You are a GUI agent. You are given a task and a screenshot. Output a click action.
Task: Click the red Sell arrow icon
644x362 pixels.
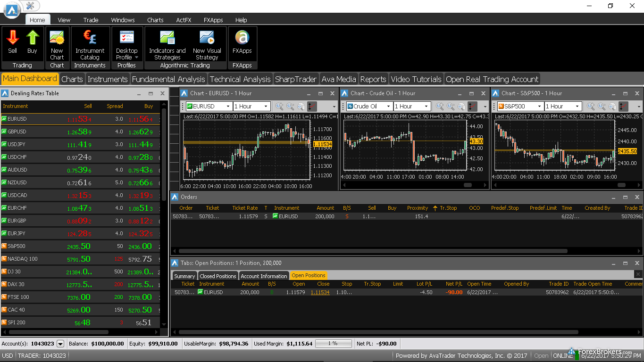(x=13, y=38)
